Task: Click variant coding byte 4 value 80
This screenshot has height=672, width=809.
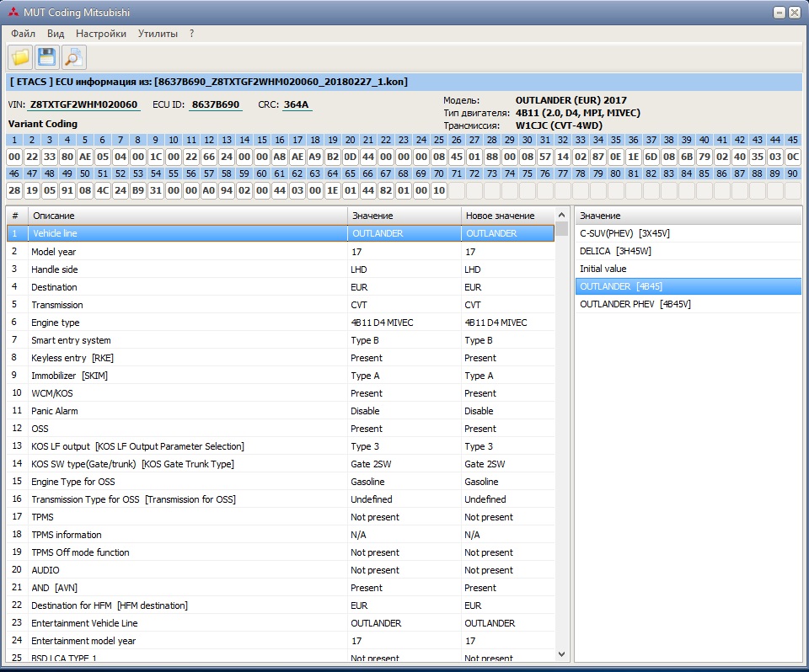Action: 67,157
